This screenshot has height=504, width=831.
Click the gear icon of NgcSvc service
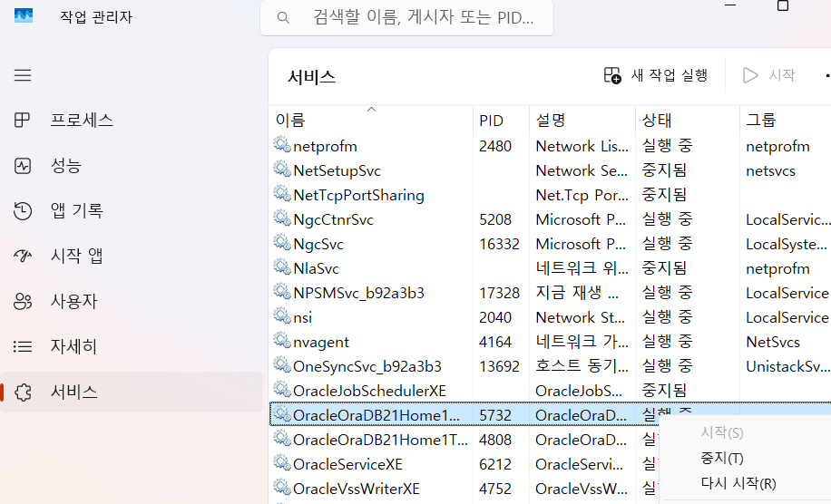pos(282,242)
